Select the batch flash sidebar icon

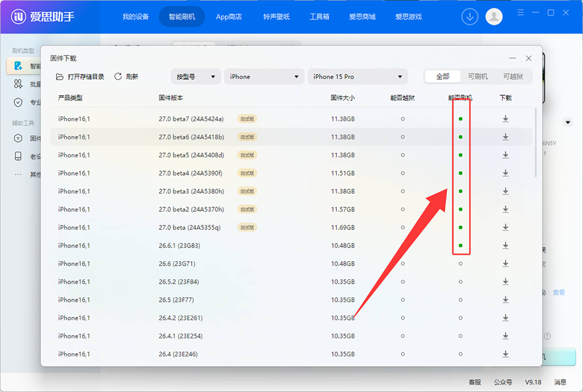(x=18, y=84)
